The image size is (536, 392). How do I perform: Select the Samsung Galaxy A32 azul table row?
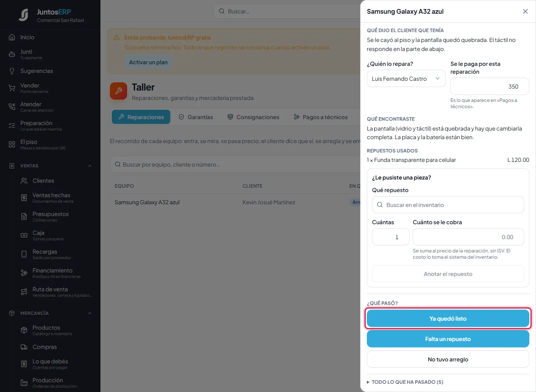[x=235, y=202]
